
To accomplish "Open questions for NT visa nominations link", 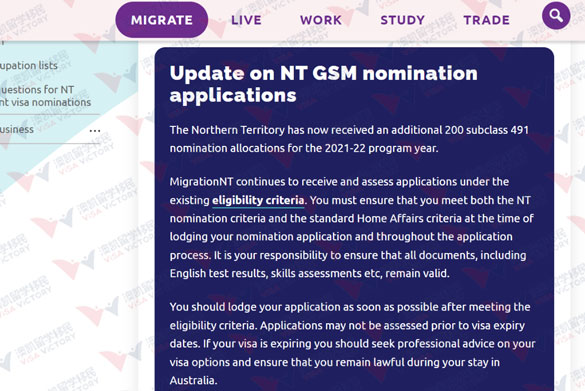I will 45,96.
